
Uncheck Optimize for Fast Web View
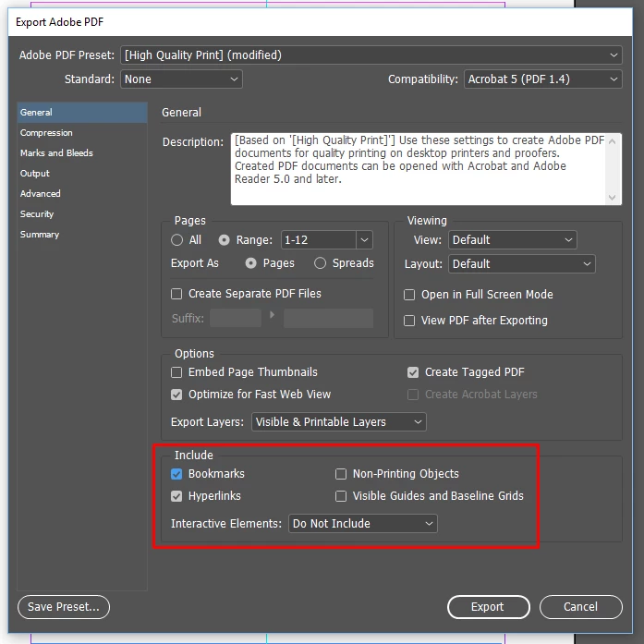(176, 395)
